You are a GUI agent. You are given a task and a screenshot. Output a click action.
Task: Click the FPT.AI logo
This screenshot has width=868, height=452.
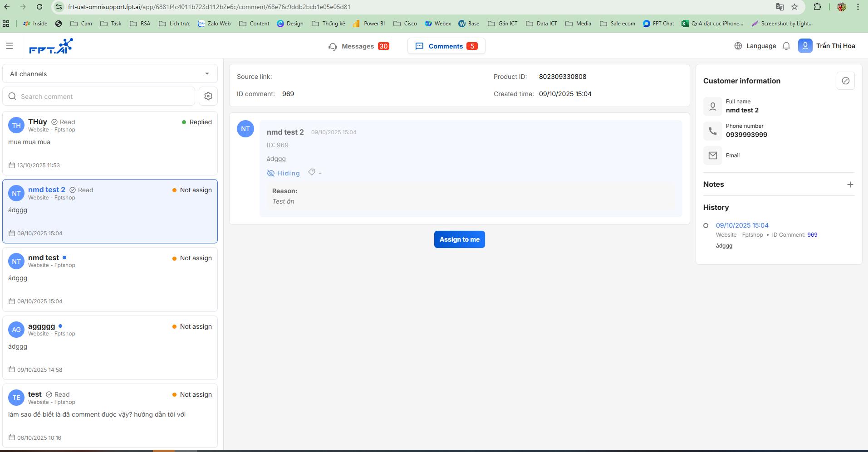[51, 46]
